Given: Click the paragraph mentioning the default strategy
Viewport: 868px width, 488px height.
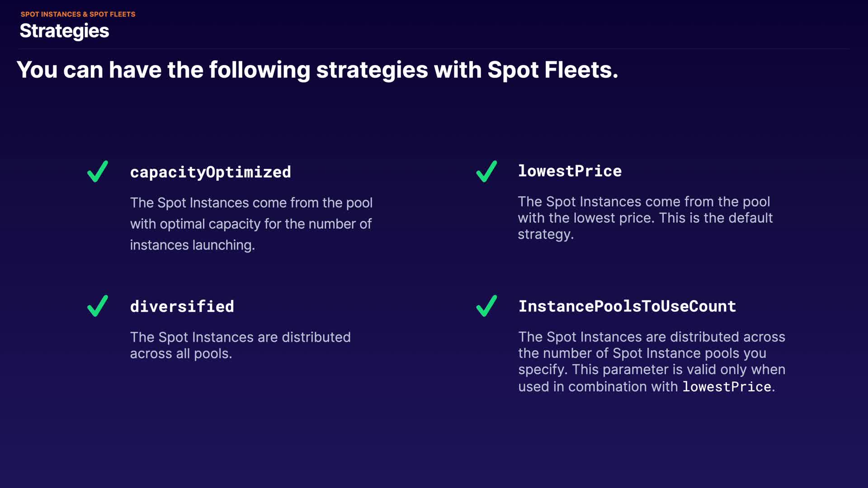Looking at the screenshot, I should tap(645, 218).
